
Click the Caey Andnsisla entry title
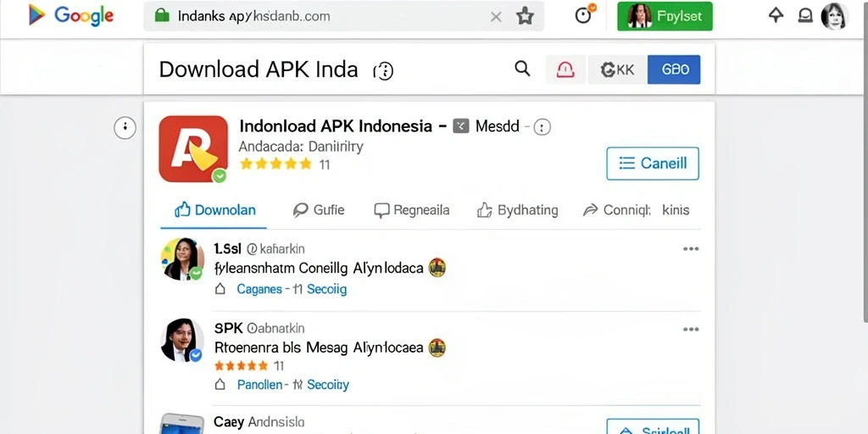coord(259,422)
